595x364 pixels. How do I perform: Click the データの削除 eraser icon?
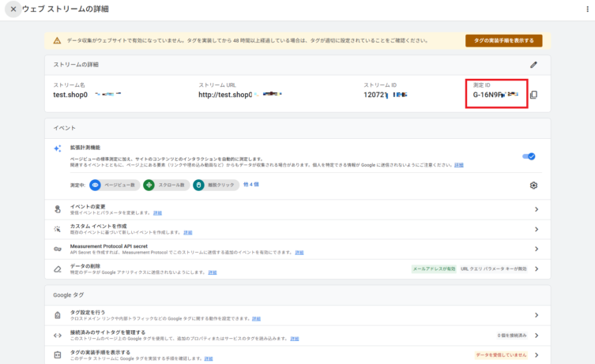58,269
